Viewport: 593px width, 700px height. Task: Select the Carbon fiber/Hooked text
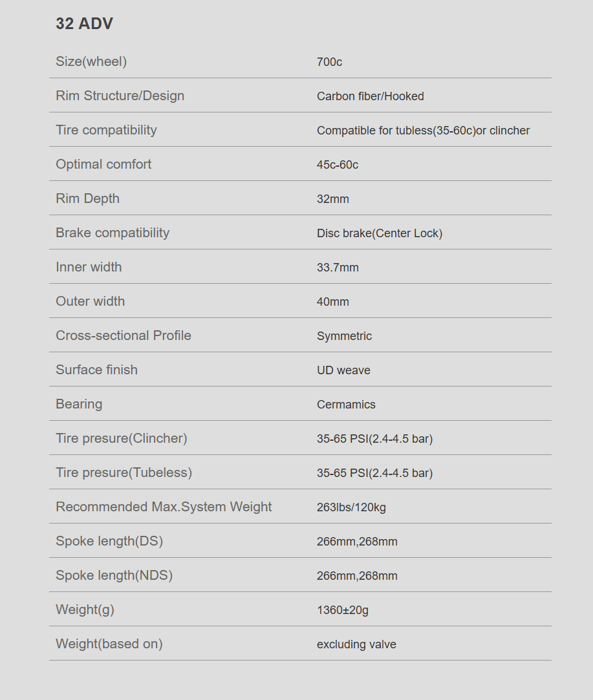pos(370,96)
